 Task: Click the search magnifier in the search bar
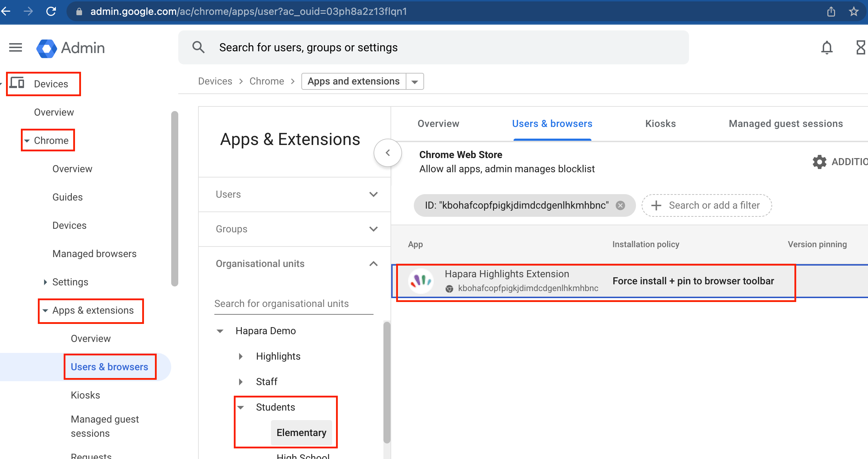(x=198, y=47)
